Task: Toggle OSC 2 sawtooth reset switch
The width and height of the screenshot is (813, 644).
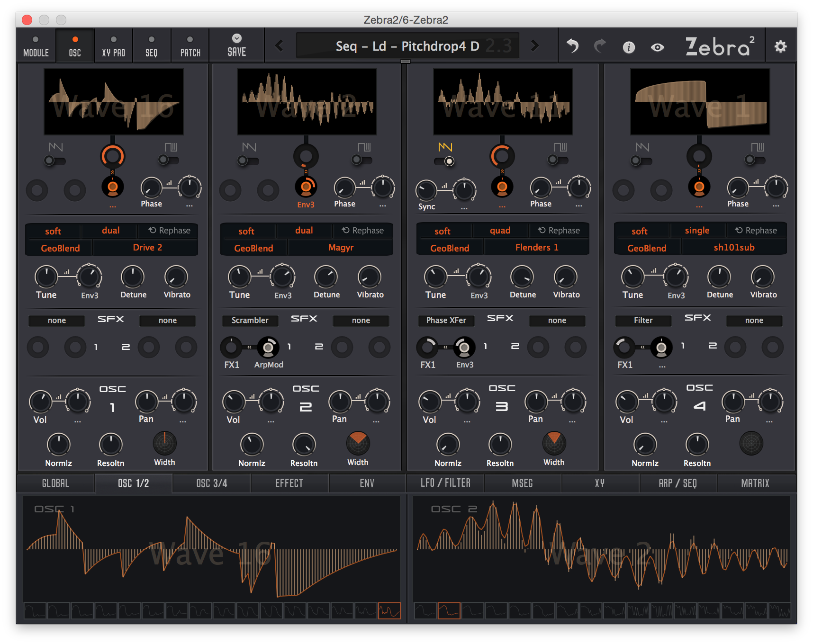Action: tap(248, 161)
